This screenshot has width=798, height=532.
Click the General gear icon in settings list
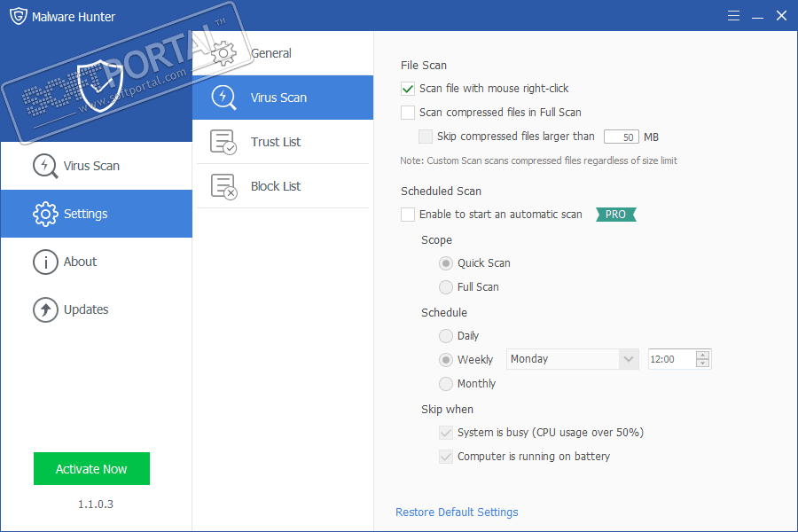pos(223,53)
